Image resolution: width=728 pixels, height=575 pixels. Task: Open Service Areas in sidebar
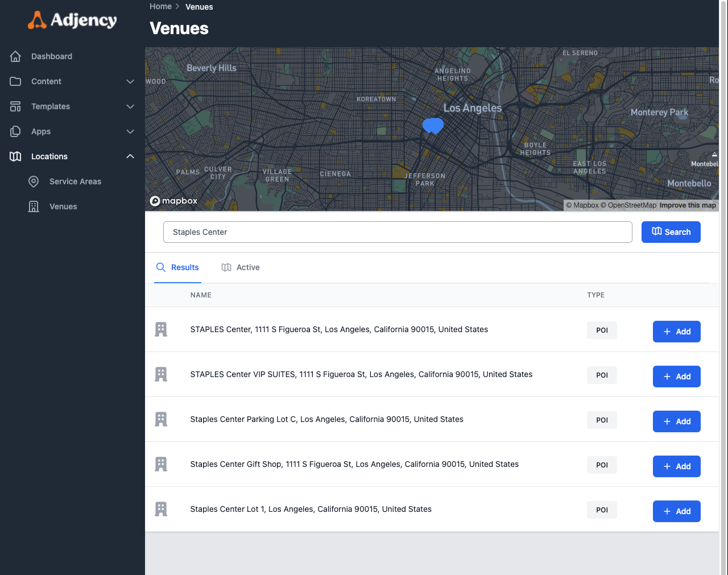75,181
